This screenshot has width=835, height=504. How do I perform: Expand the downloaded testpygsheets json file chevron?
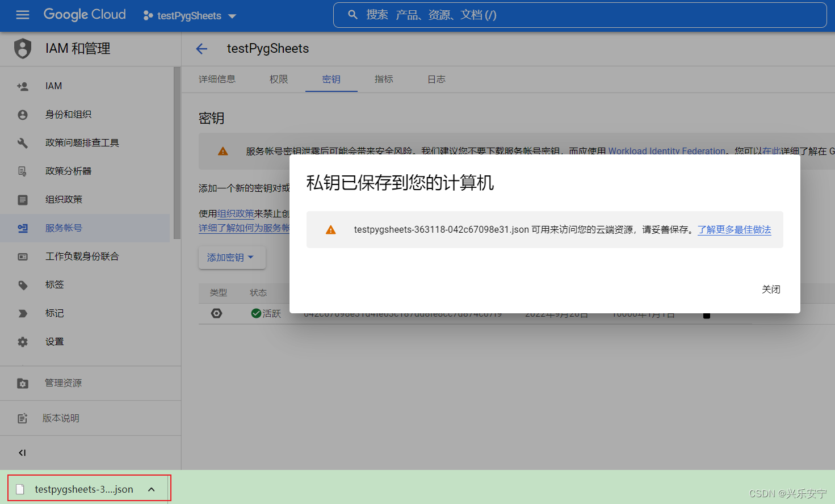pyautogui.click(x=151, y=489)
